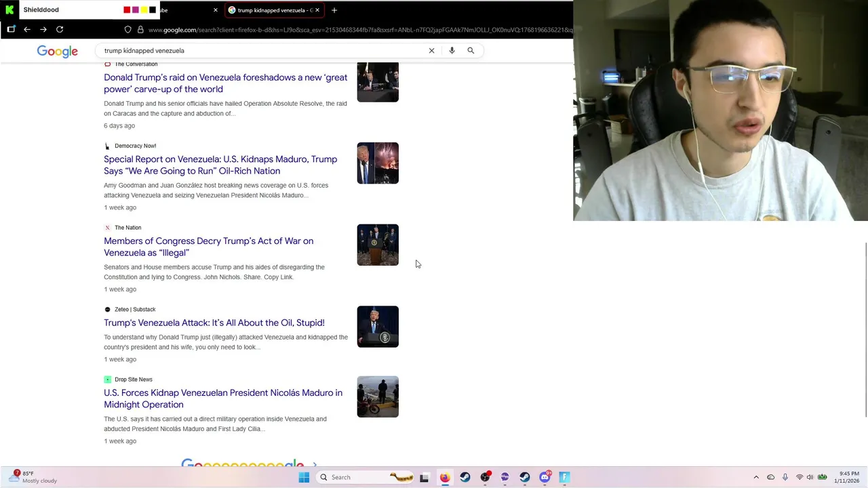Clear the search query with the X icon
868x488 pixels.
click(431, 50)
